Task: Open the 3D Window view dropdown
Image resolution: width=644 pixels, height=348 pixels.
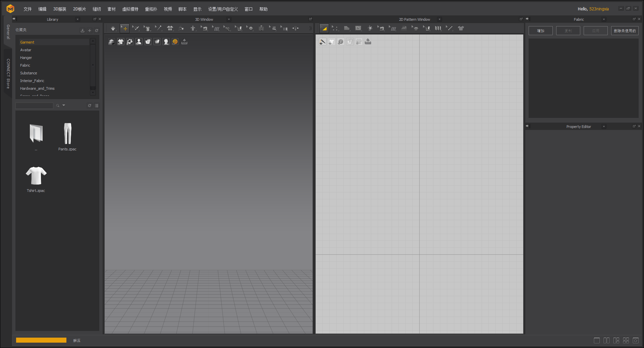Action: (x=228, y=19)
